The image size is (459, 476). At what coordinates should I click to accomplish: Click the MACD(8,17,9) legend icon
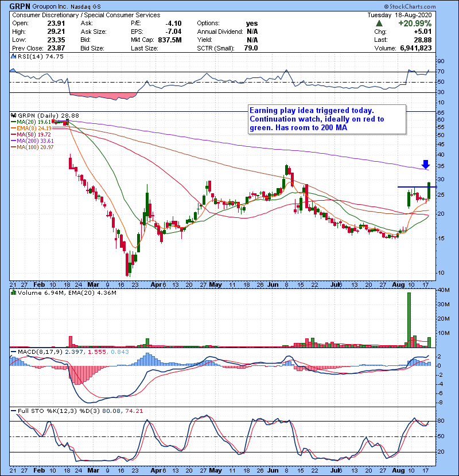(14, 351)
